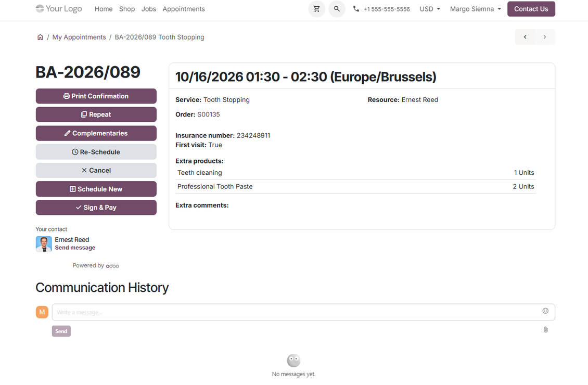
Task: Click the 1 Units quantity
Action: [524, 173]
